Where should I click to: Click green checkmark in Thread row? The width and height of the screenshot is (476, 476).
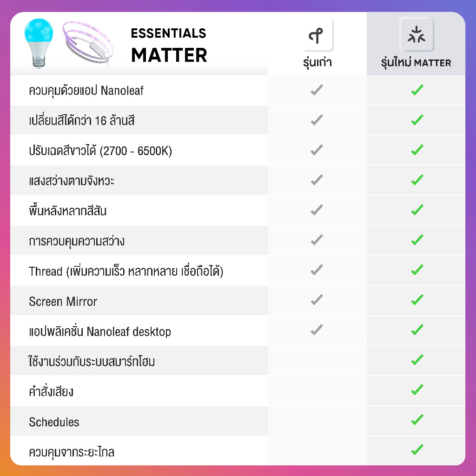(417, 270)
